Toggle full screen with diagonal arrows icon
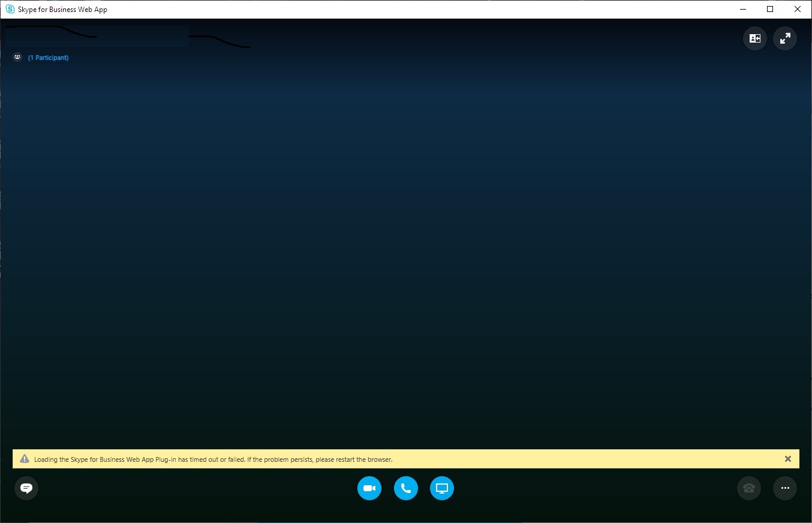This screenshot has height=523, width=812. (785, 38)
